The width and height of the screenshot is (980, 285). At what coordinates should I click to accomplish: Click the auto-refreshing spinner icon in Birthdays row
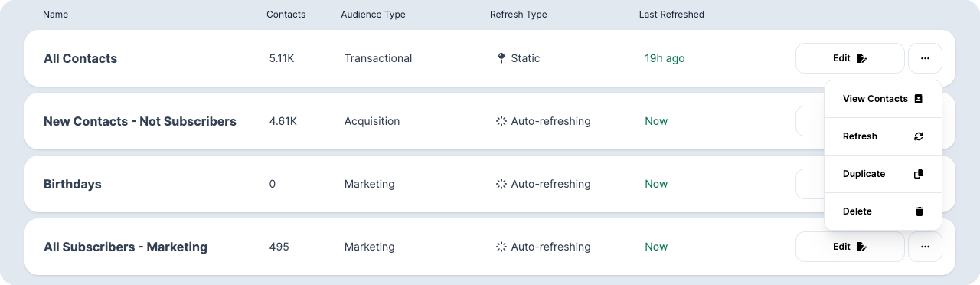(x=501, y=184)
